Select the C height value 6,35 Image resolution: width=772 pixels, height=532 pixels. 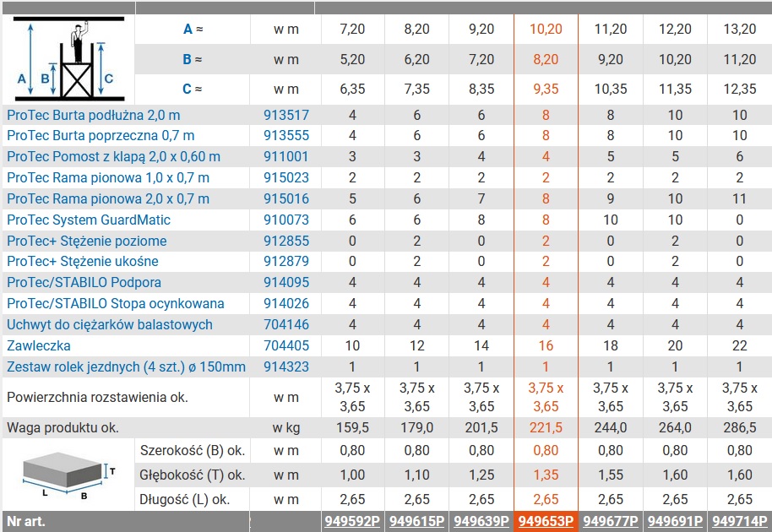pos(352,89)
